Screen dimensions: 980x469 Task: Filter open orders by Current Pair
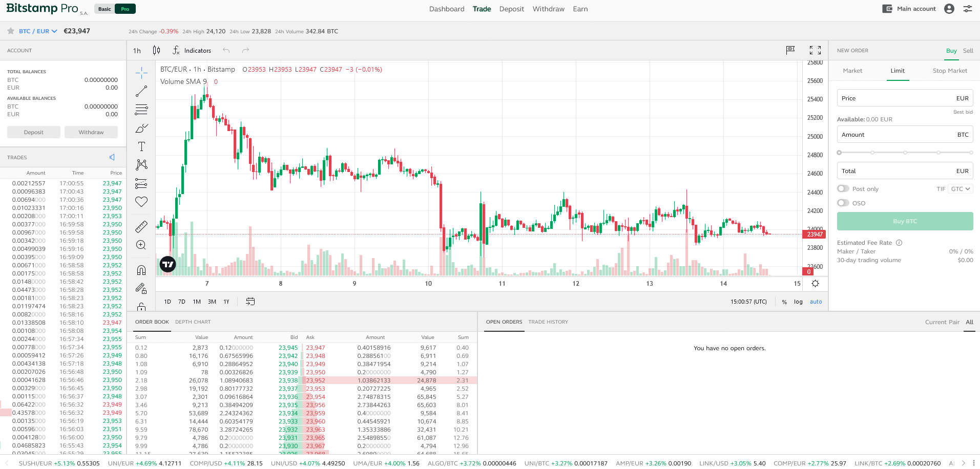point(942,322)
